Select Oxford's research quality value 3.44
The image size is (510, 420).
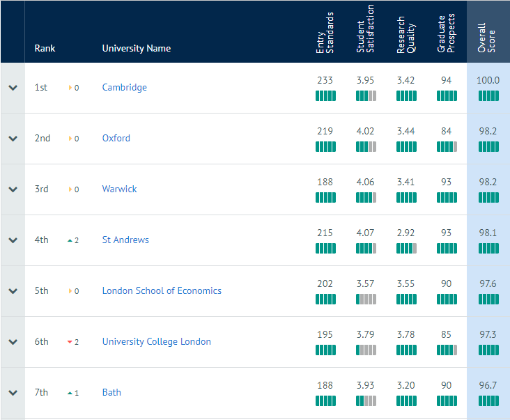tap(405, 131)
